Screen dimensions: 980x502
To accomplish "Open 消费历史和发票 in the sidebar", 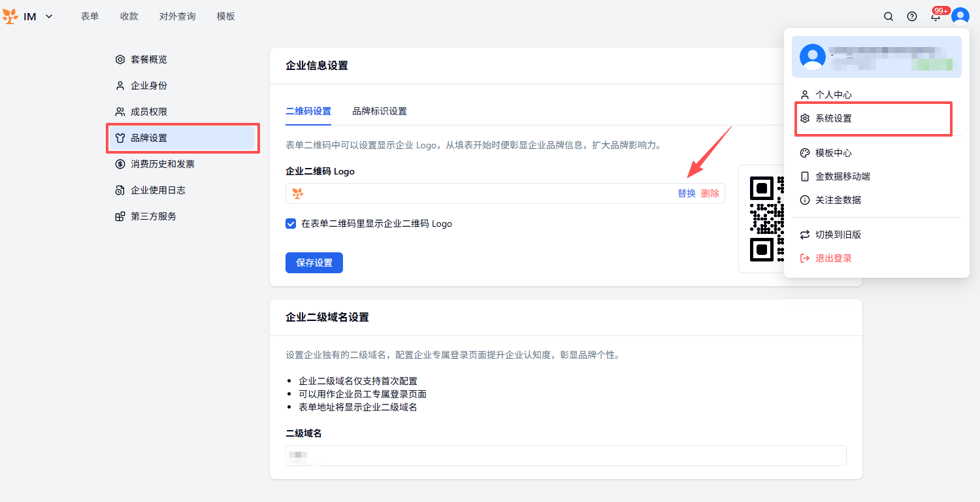I will pos(163,164).
